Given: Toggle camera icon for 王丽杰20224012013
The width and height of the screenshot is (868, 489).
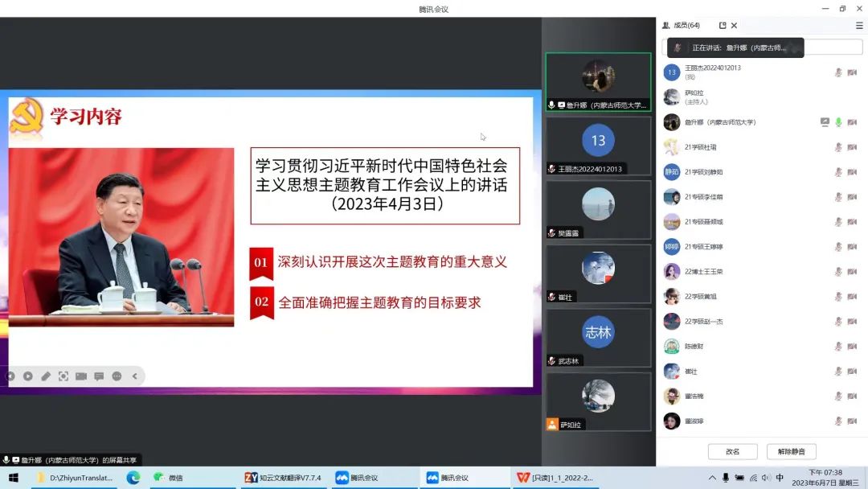Looking at the screenshot, I should 851,72.
